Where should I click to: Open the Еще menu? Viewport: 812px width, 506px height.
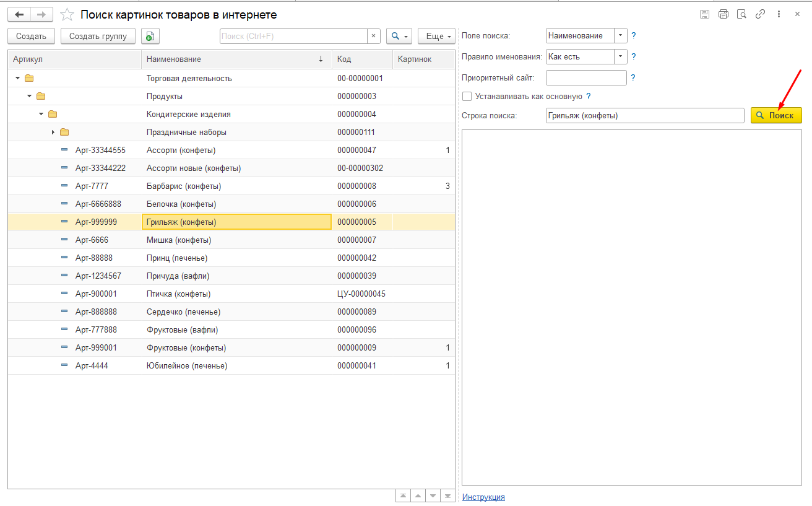click(x=436, y=36)
